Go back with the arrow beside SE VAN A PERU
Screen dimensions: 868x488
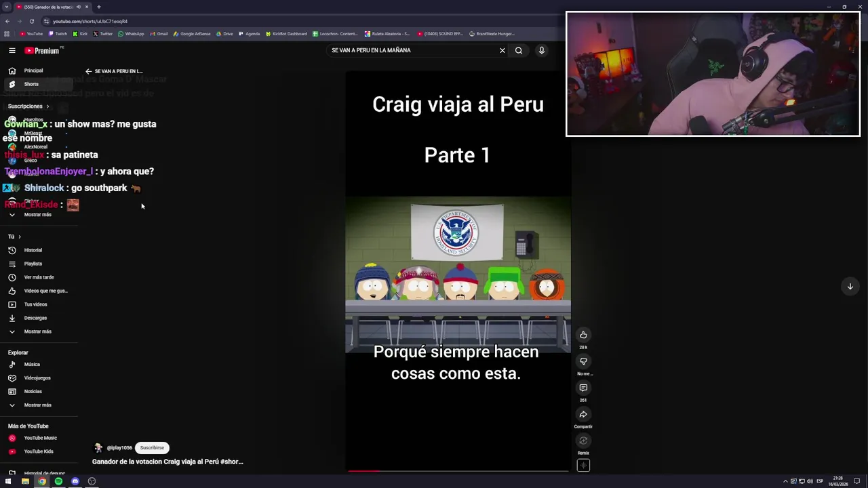click(x=88, y=71)
